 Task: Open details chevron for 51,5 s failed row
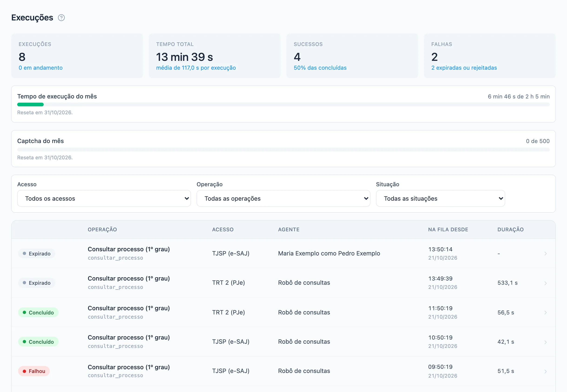(545, 371)
